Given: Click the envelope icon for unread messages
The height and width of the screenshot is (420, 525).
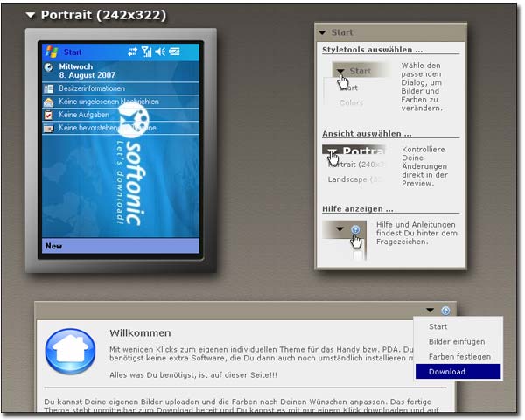Looking at the screenshot, I should point(49,101).
